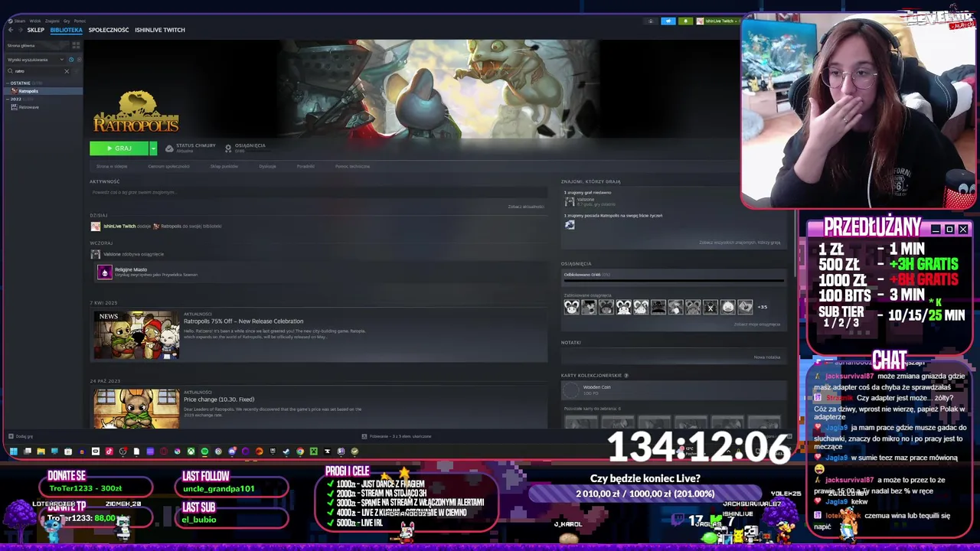The width and height of the screenshot is (980, 551).
Task: Switch to the SKLEP tab
Action: (36, 30)
